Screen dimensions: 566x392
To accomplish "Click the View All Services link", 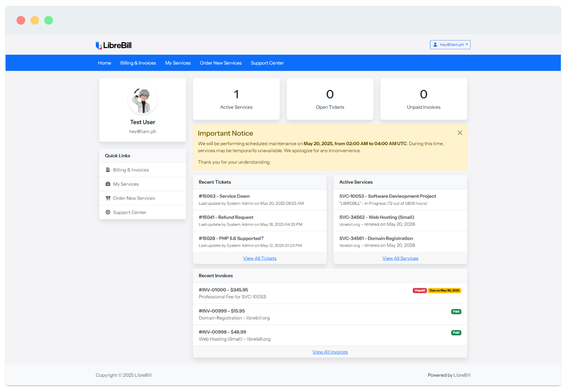I will coord(400,258).
